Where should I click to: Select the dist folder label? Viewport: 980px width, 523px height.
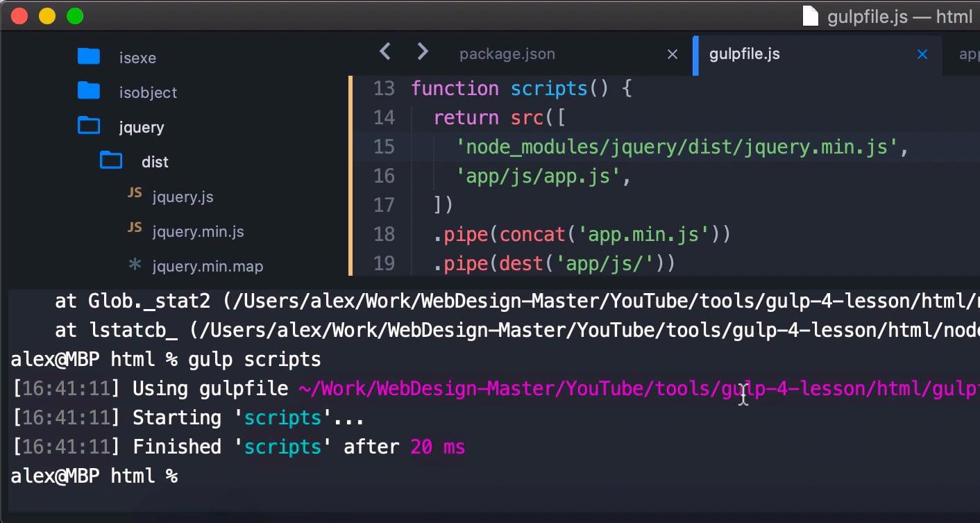[155, 162]
